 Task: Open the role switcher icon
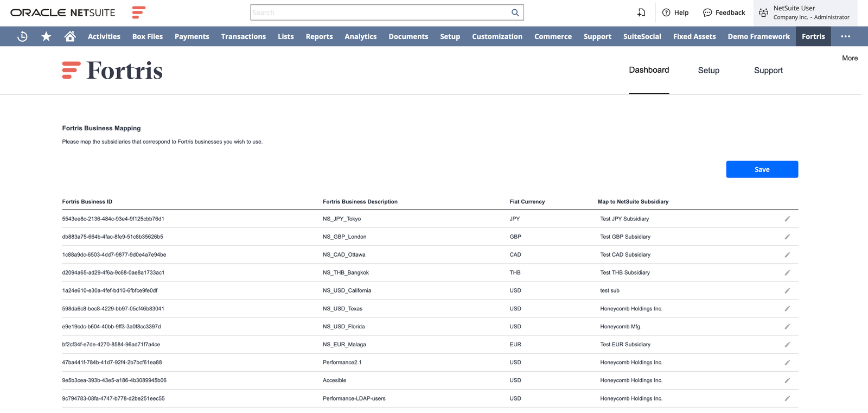763,12
